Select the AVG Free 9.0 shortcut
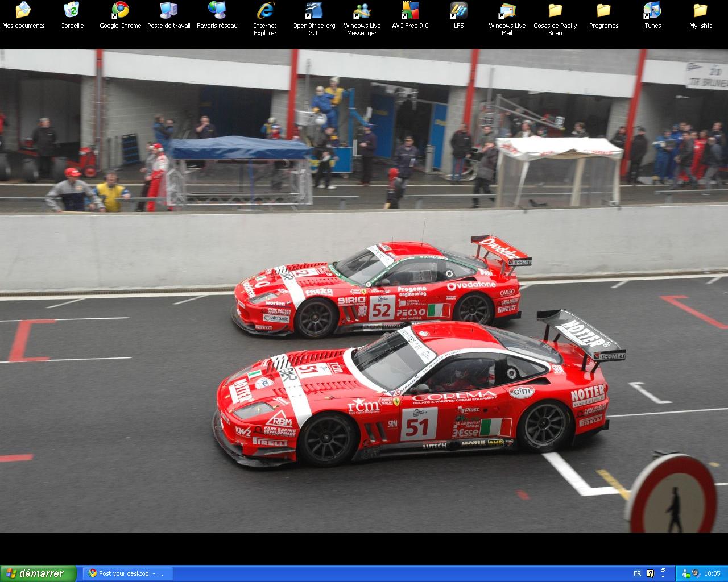This screenshot has height=582, width=728. pyautogui.click(x=410, y=15)
